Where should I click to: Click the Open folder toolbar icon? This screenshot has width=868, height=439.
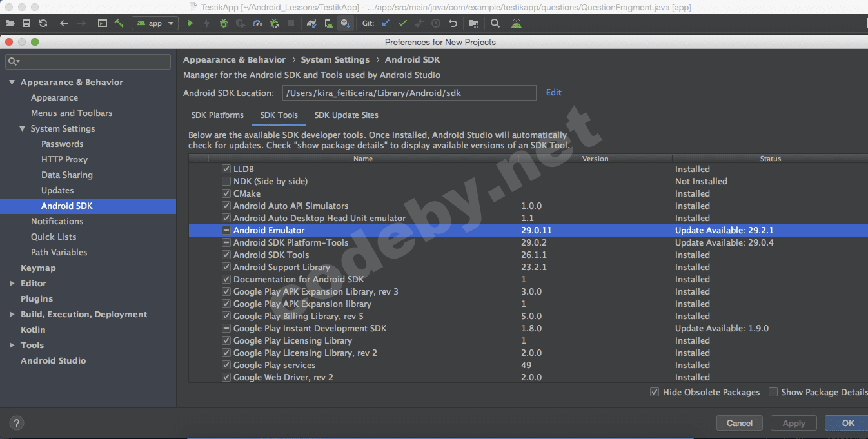click(10, 23)
